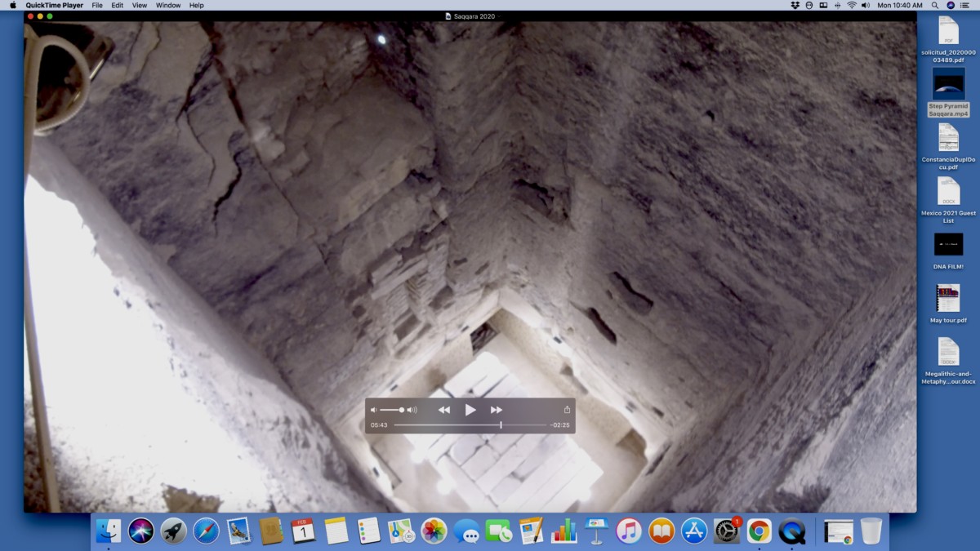Viewport: 980px width, 551px height.
Task: Check Dropbox status in the menu bar
Action: click(x=795, y=5)
